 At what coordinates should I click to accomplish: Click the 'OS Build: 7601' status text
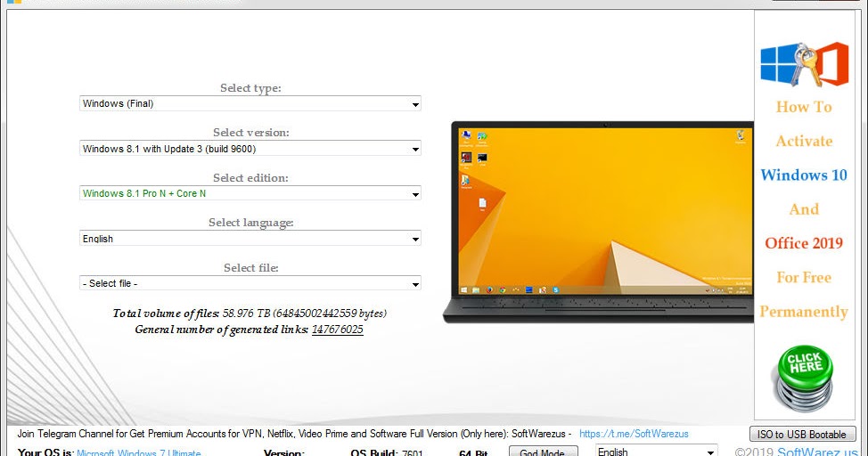(387, 452)
